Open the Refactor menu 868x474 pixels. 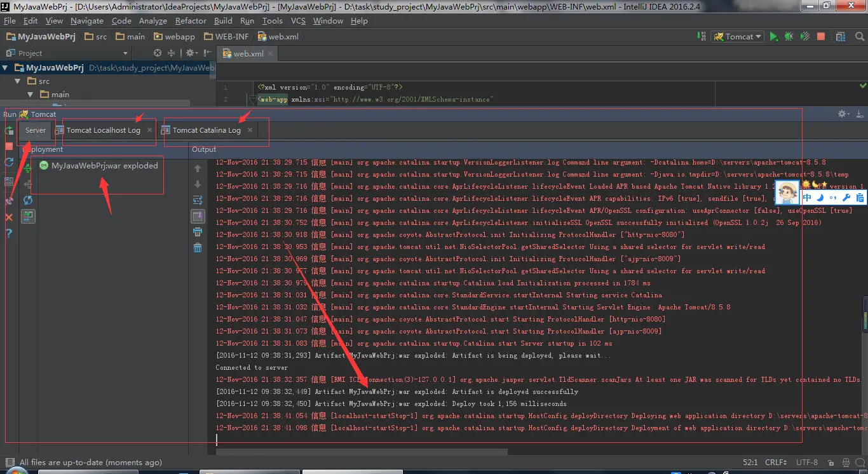tap(191, 21)
